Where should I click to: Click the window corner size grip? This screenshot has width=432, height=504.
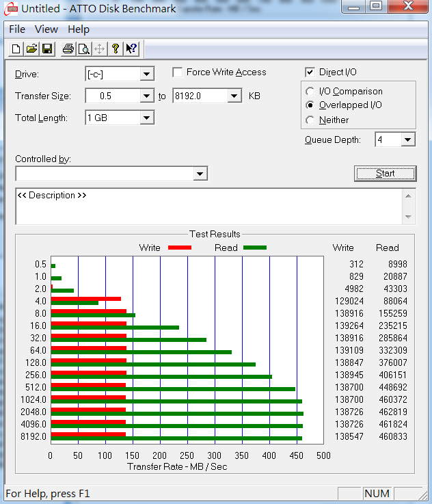pyautogui.click(x=422, y=495)
